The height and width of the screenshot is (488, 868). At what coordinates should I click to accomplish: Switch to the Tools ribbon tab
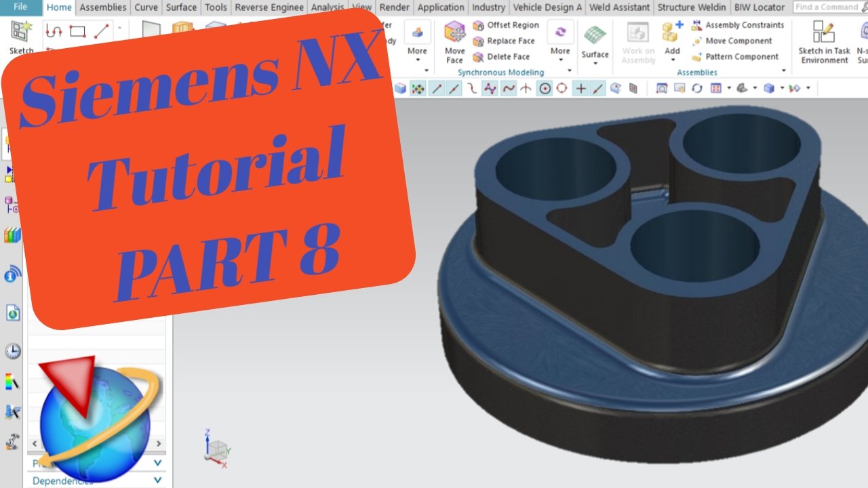click(x=216, y=7)
